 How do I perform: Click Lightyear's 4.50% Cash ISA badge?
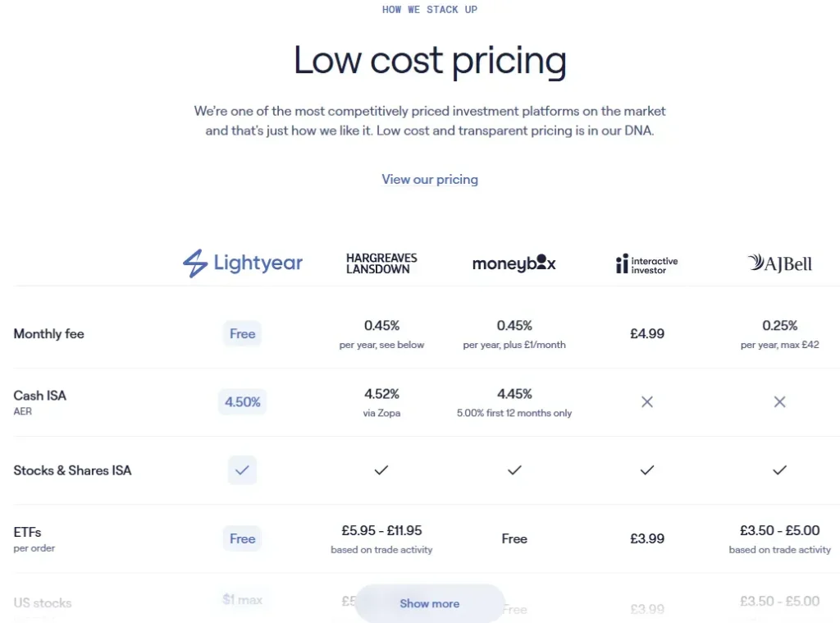click(243, 402)
